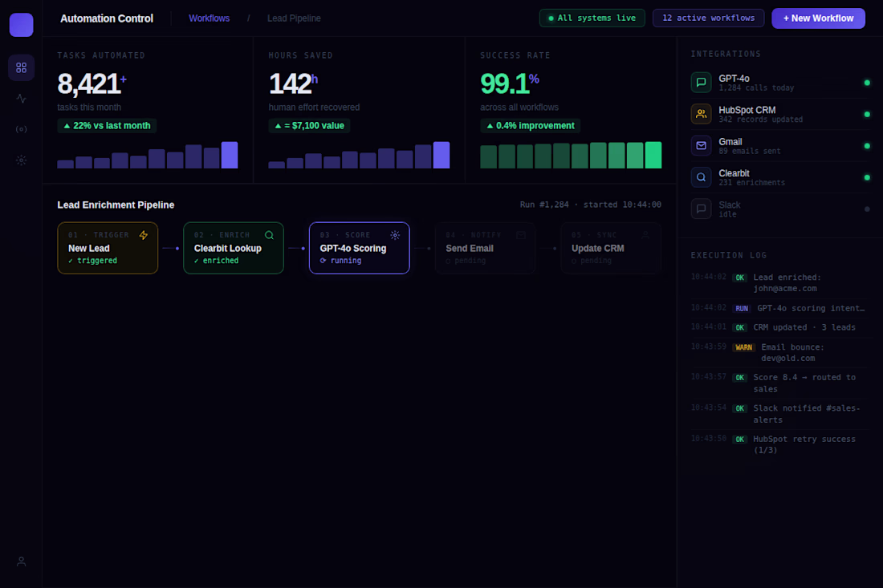Click log entry CRM updated 3 leads

click(x=780, y=327)
